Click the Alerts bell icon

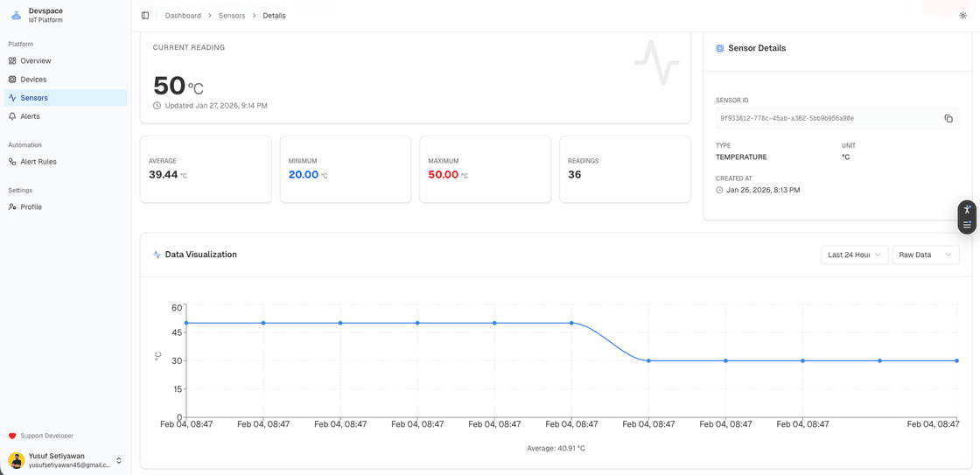[x=12, y=116]
